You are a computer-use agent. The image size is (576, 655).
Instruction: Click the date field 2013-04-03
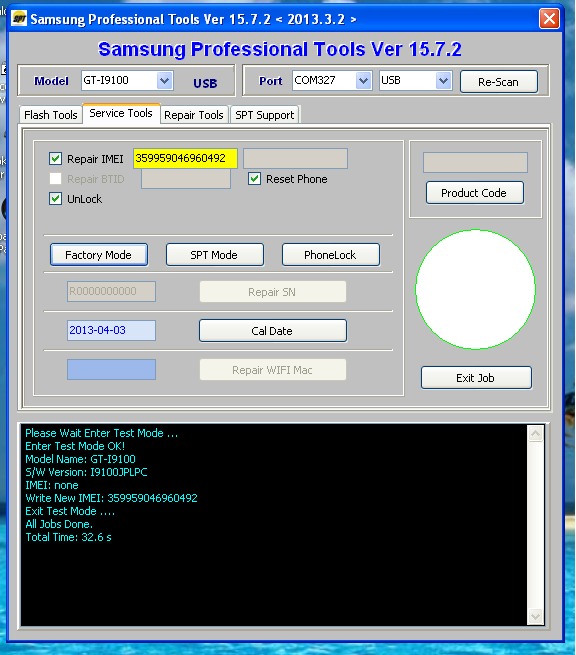pyautogui.click(x=111, y=330)
